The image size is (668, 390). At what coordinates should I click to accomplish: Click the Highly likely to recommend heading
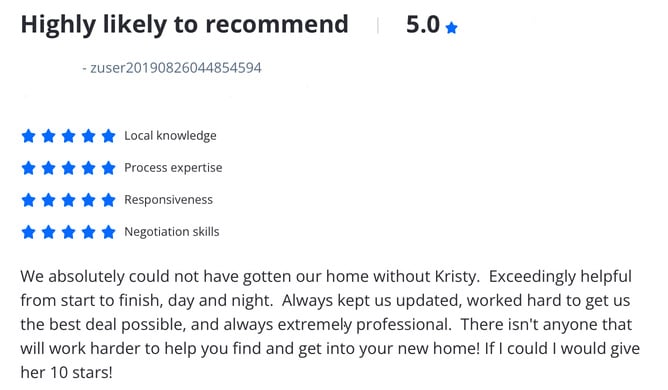[x=184, y=25]
